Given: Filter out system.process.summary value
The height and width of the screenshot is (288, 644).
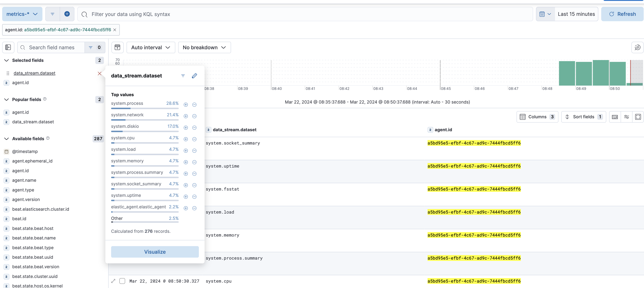Looking at the screenshot, I should 194,174.
